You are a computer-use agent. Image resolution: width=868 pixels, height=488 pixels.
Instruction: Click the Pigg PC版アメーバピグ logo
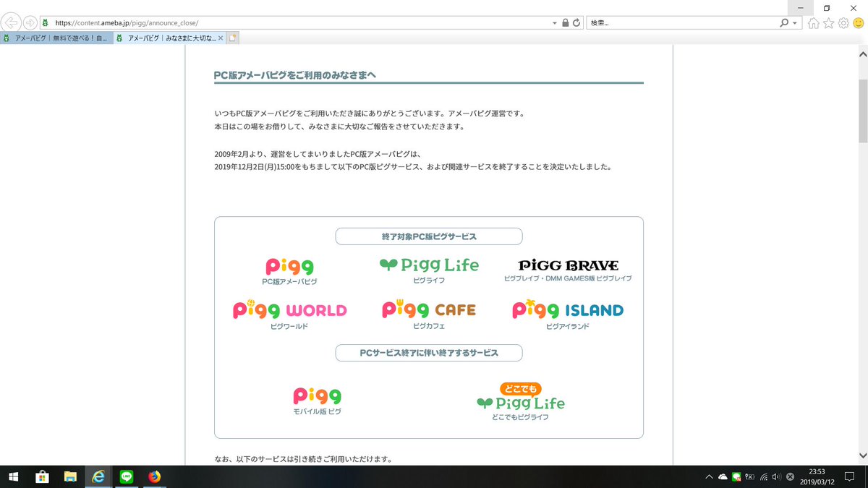289,266
